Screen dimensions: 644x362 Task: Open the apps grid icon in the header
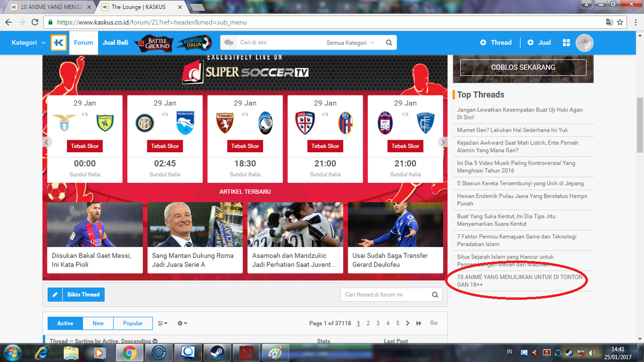(566, 43)
